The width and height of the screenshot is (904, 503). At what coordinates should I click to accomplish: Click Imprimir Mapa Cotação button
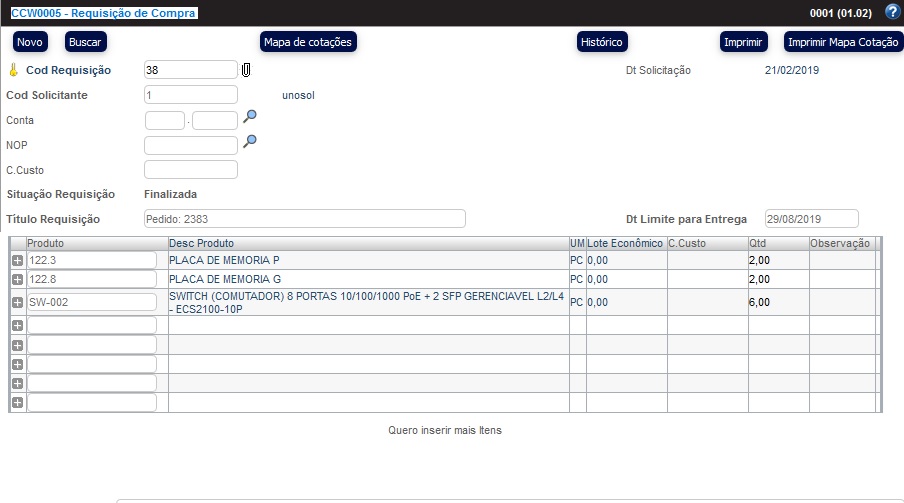click(843, 42)
